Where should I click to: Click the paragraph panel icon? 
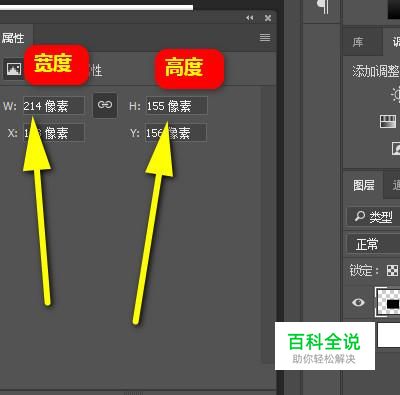pyautogui.click(x=323, y=7)
